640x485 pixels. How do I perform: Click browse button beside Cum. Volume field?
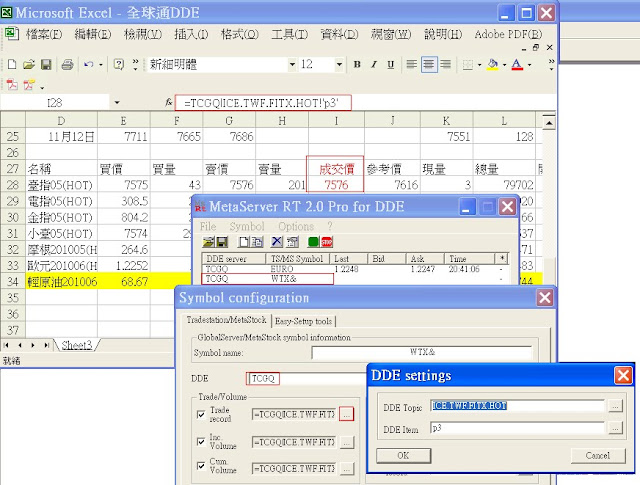(x=347, y=469)
